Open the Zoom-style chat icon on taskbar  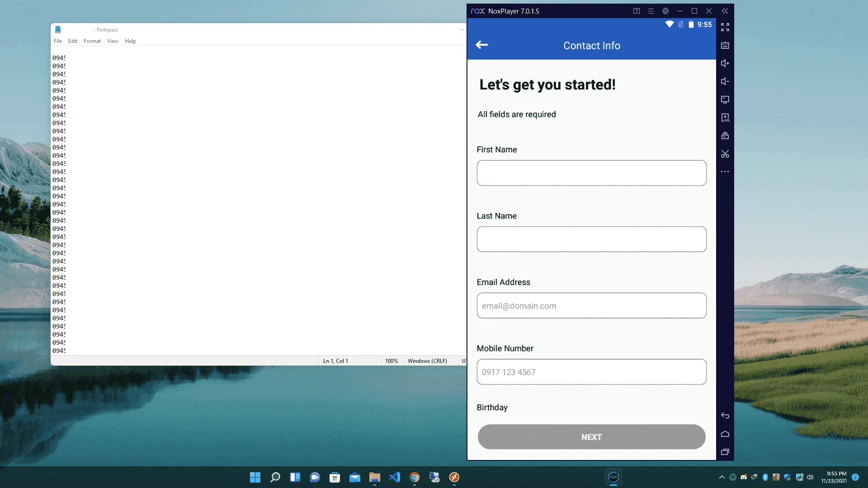[315, 477]
